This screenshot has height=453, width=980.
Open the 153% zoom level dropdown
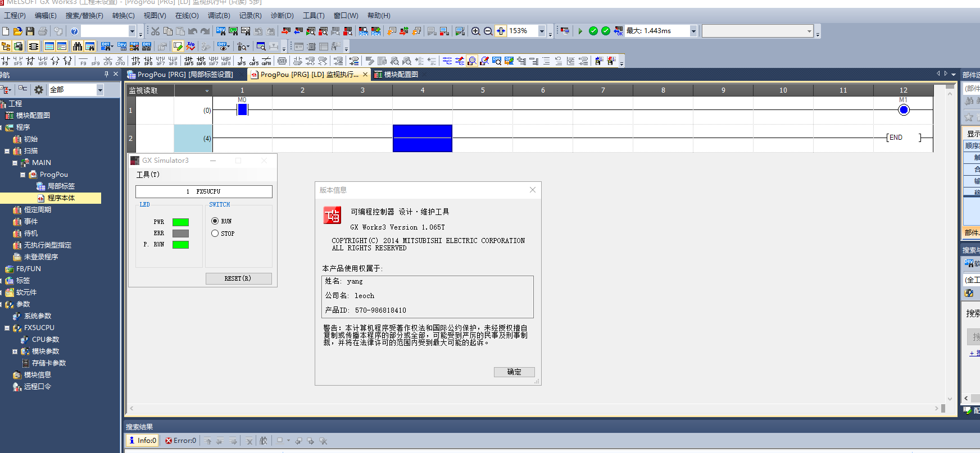click(542, 31)
